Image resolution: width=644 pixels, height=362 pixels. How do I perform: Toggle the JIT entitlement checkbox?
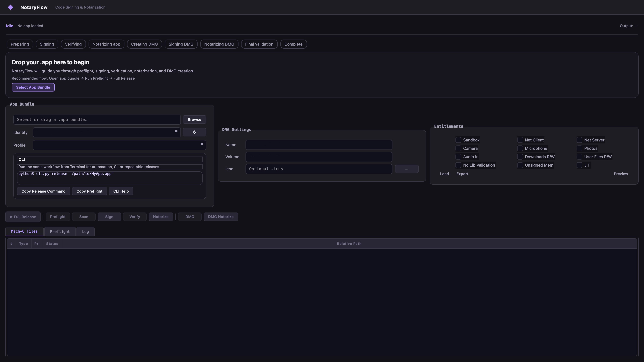[x=579, y=165]
